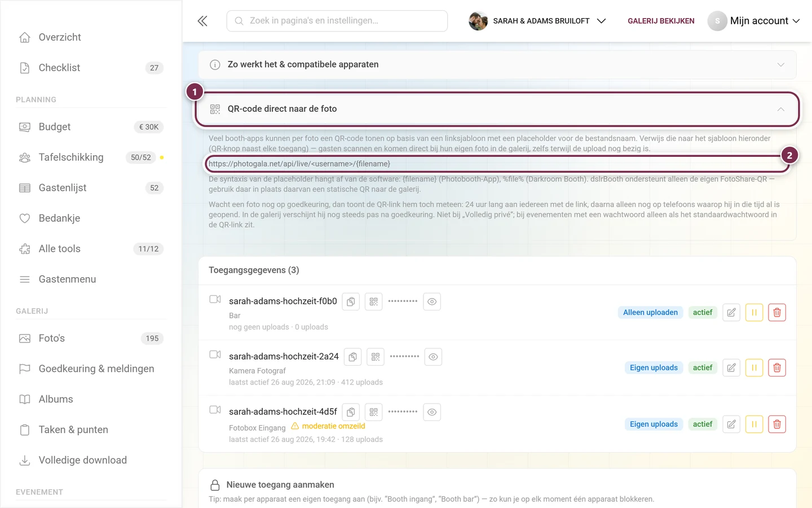Screen dimensions: 812x508
Task: Expand 'Zo werkt het & compatibele apparaten'
Action: pyautogui.click(x=497, y=65)
